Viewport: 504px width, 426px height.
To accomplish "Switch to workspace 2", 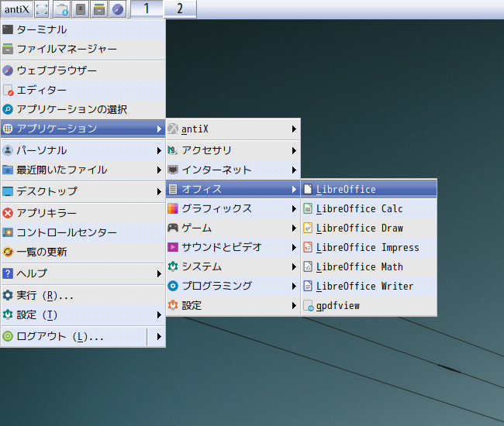I will [180, 9].
